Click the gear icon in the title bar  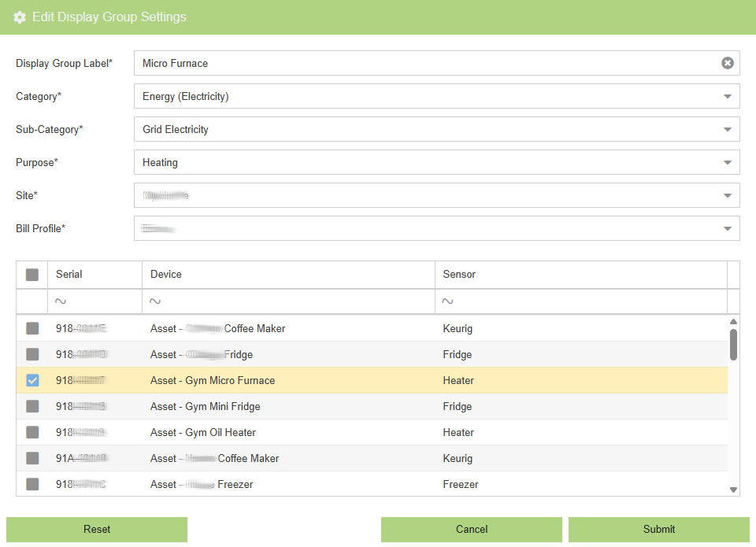pyautogui.click(x=19, y=17)
